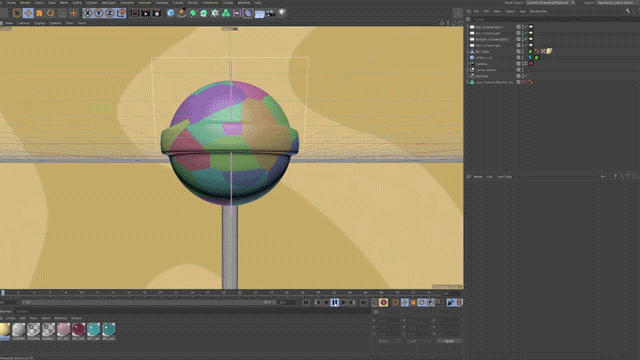Play the animation forward
The height and width of the screenshot is (360, 640).
343,302
